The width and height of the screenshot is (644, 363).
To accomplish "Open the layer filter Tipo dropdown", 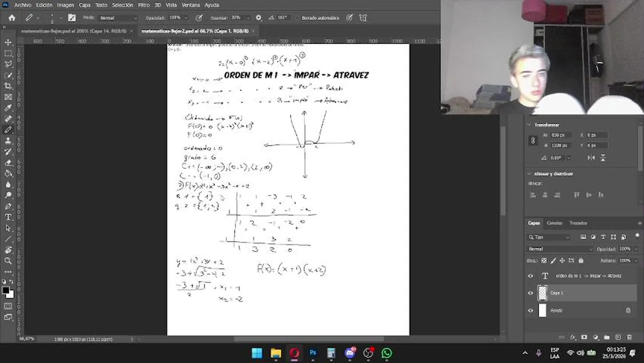I will pos(549,237).
